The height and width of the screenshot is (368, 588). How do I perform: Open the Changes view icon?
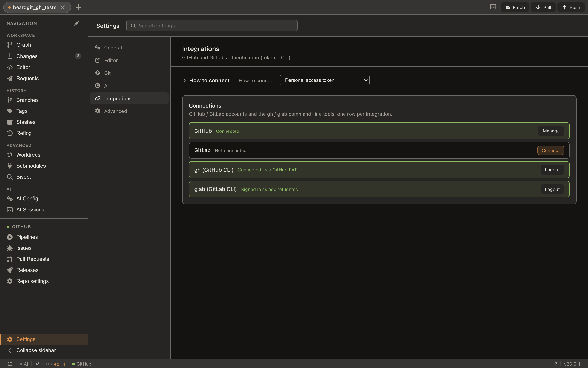point(10,56)
